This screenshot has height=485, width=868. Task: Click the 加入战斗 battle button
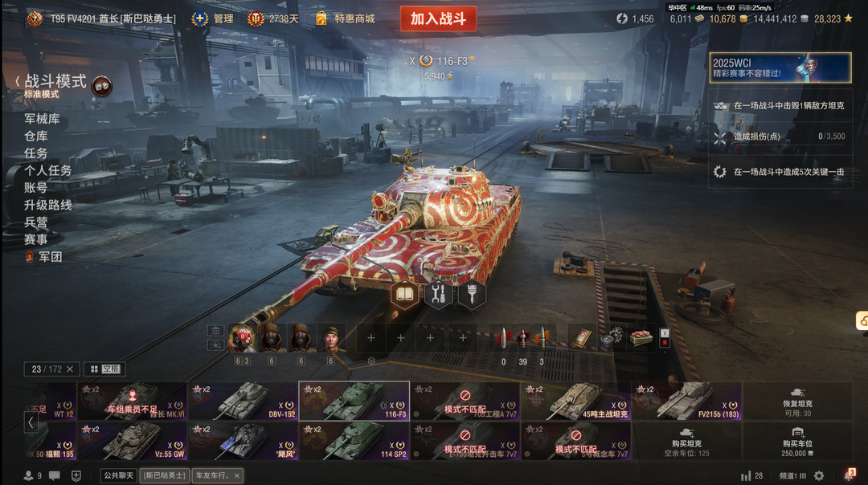point(439,18)
